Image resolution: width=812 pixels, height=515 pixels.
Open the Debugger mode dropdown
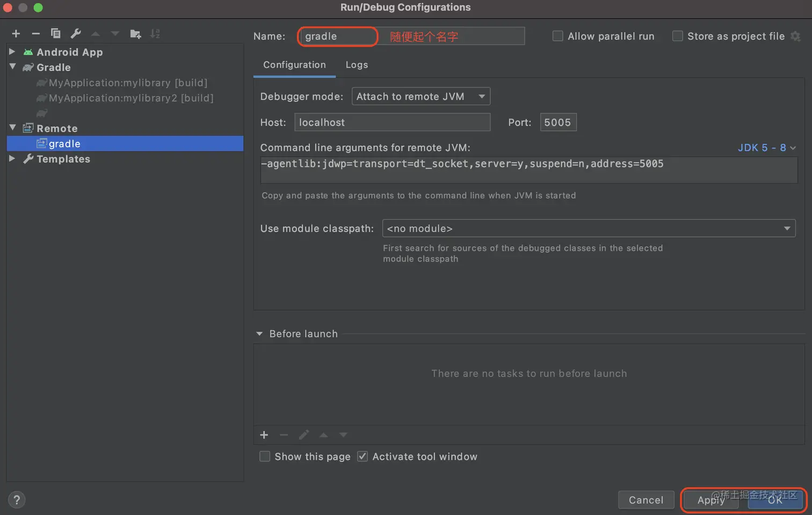[x=421, y=97]
